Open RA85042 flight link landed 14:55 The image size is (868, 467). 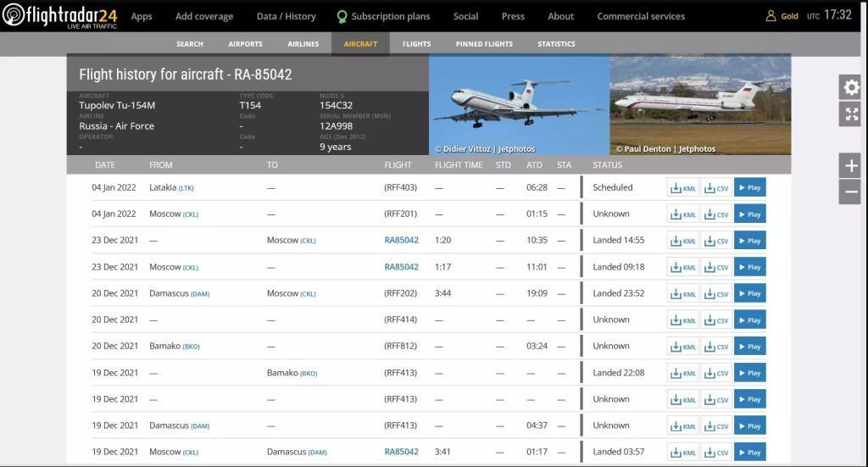401,241
